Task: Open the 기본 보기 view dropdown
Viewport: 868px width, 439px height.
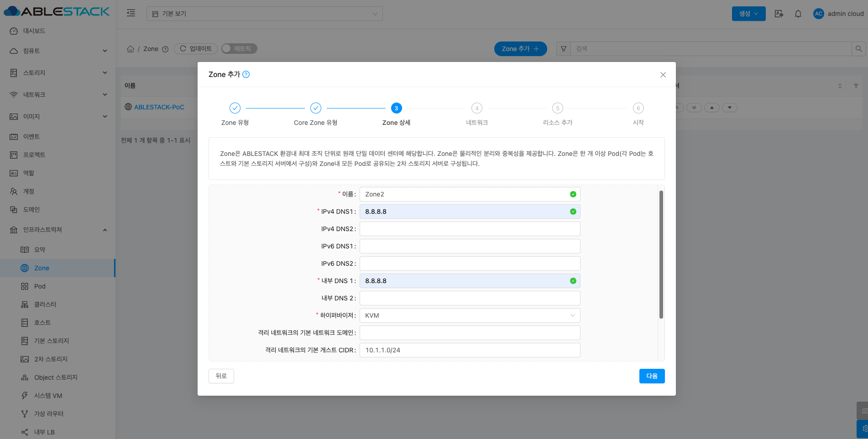Action: tap(264, 14)
